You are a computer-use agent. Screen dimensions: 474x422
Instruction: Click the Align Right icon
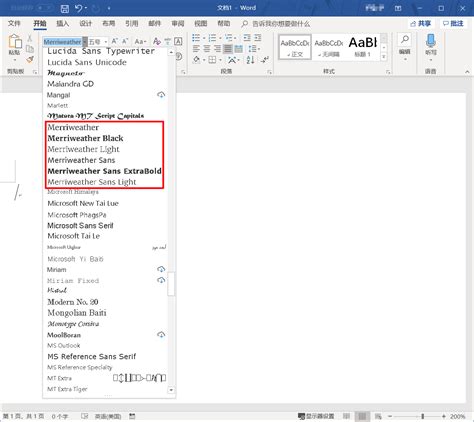217,49
